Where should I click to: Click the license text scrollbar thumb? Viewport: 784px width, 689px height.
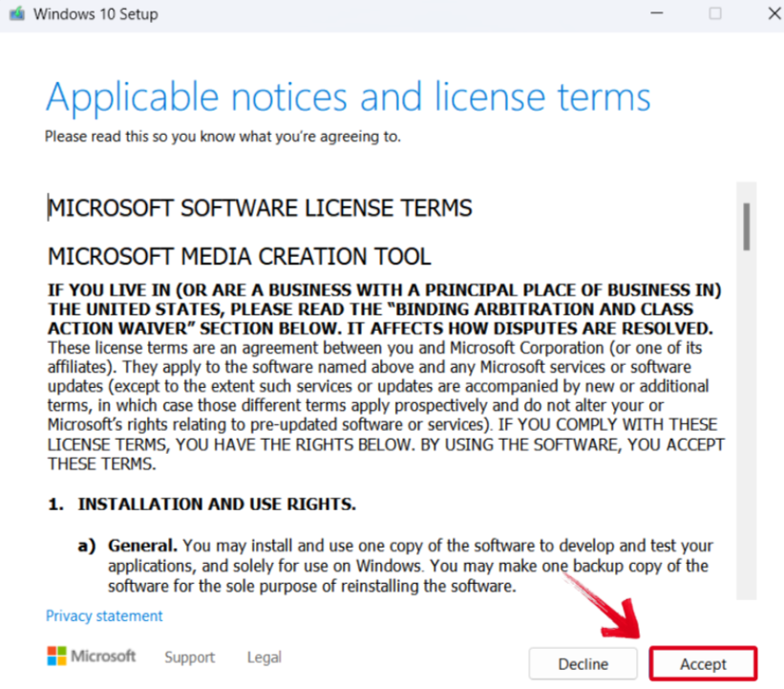point(747,226)
